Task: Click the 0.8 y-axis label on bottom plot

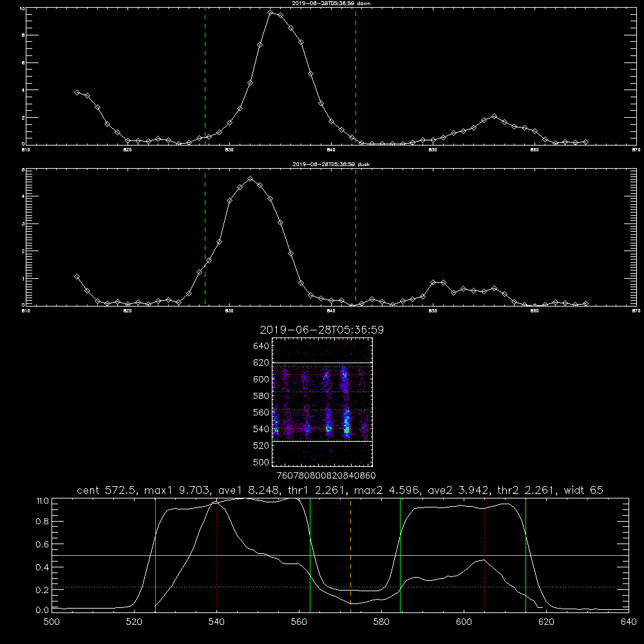Action: pyautogui.click(x=43, y=522)
